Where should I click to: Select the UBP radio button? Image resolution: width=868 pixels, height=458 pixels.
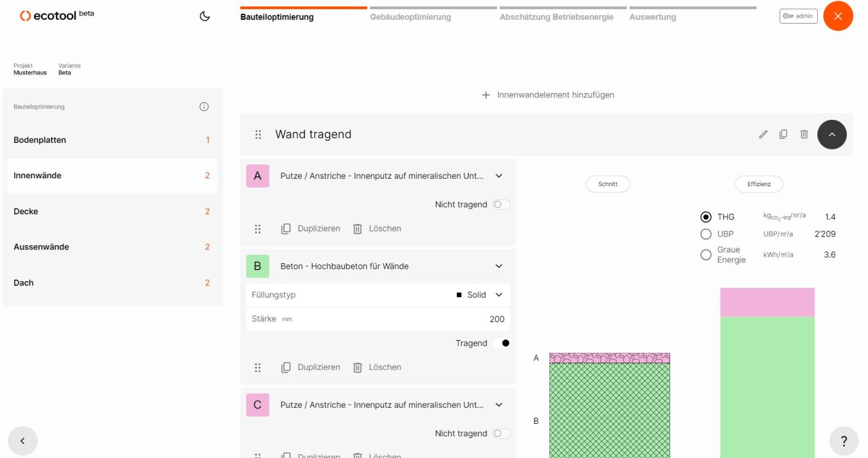706,234
